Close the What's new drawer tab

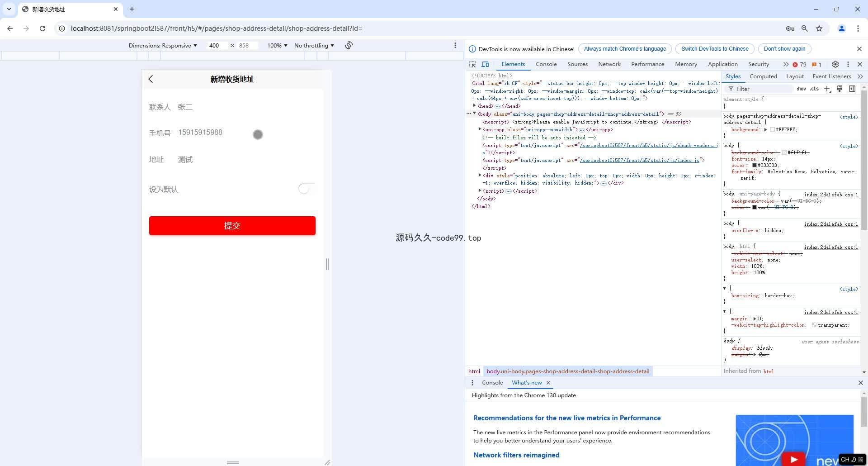pos(548,383)
